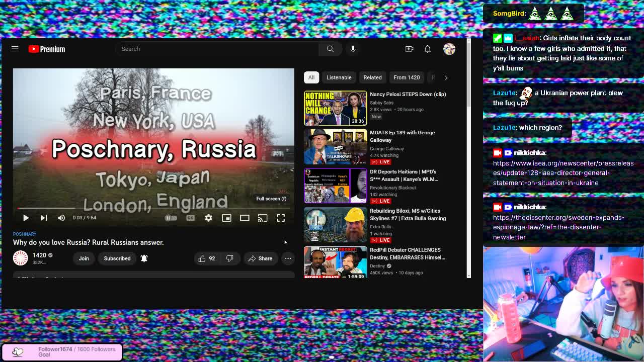
Task: Open RedPill Debater CHALLENGES Destiny thumbnail
Action: coord(336,262)
